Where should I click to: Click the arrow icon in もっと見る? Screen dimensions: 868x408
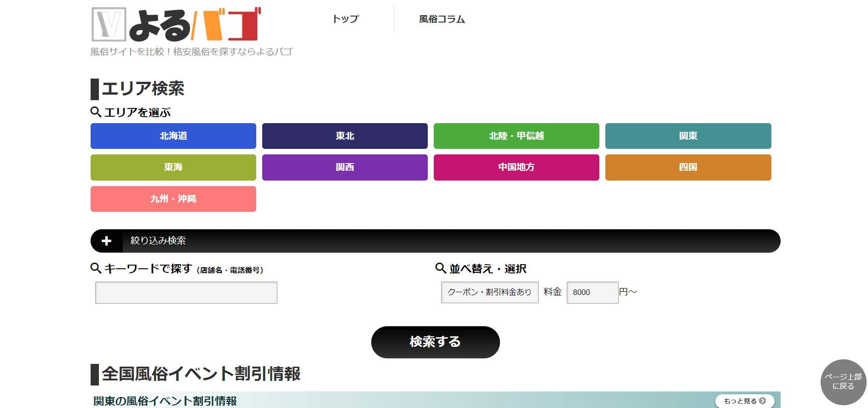coord(762,401)
